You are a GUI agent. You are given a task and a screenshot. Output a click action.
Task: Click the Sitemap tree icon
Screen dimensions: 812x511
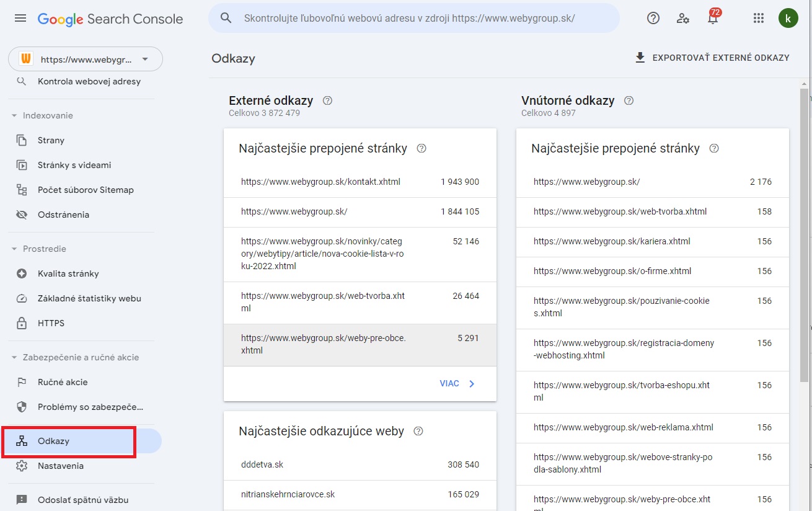tap(22, 190)
